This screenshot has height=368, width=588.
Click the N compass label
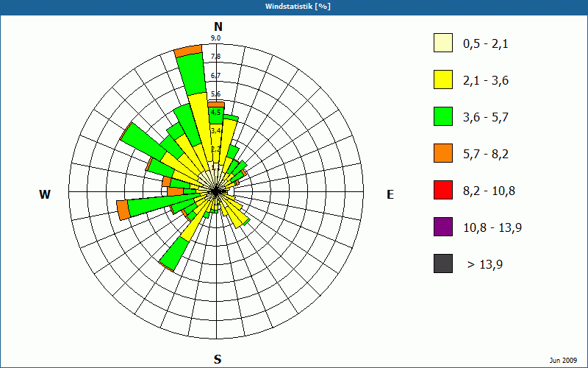[x=218, y=26]
